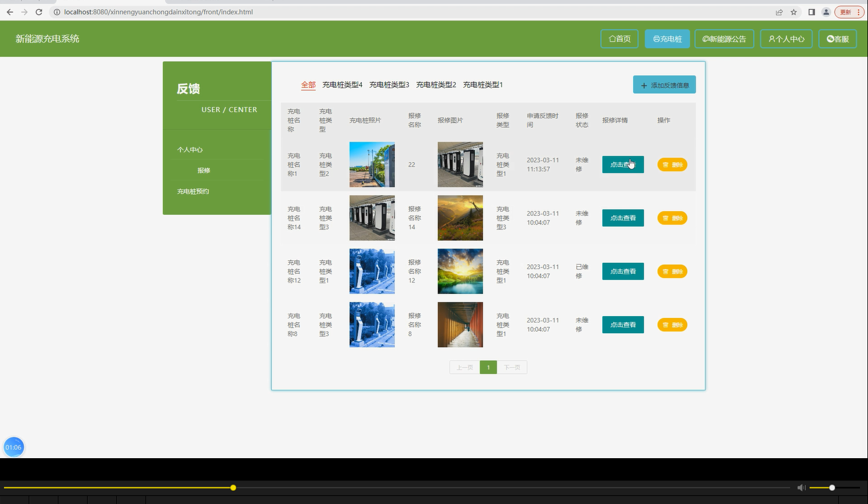
Task: Open the 充电桩类型4 category tab
Action: [343, 84]
